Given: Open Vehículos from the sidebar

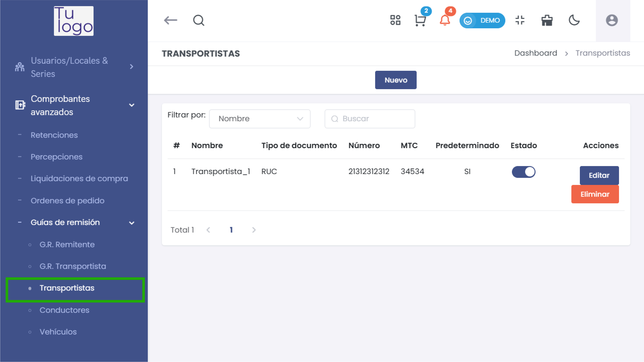Looking at the screenshot, I should (x=58, y=332).
